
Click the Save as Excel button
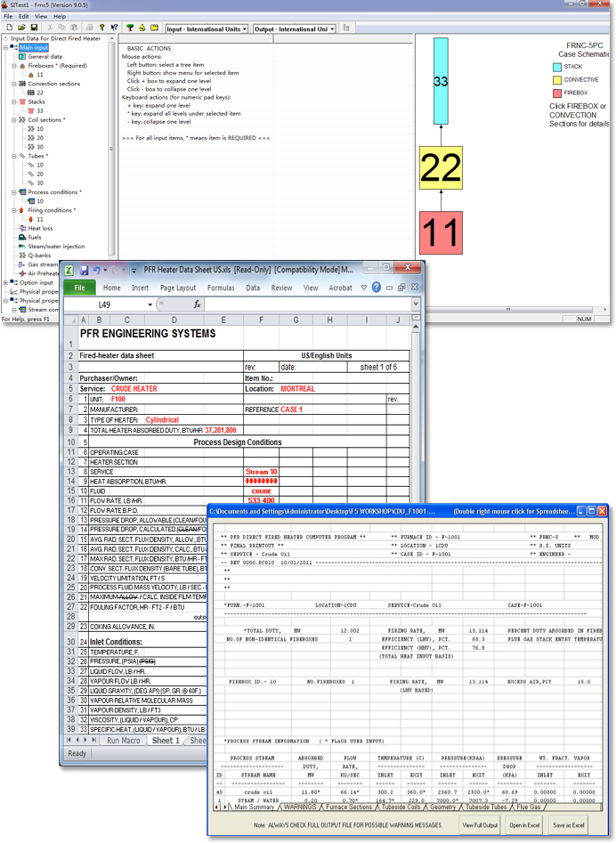click(x=569, y=824)
